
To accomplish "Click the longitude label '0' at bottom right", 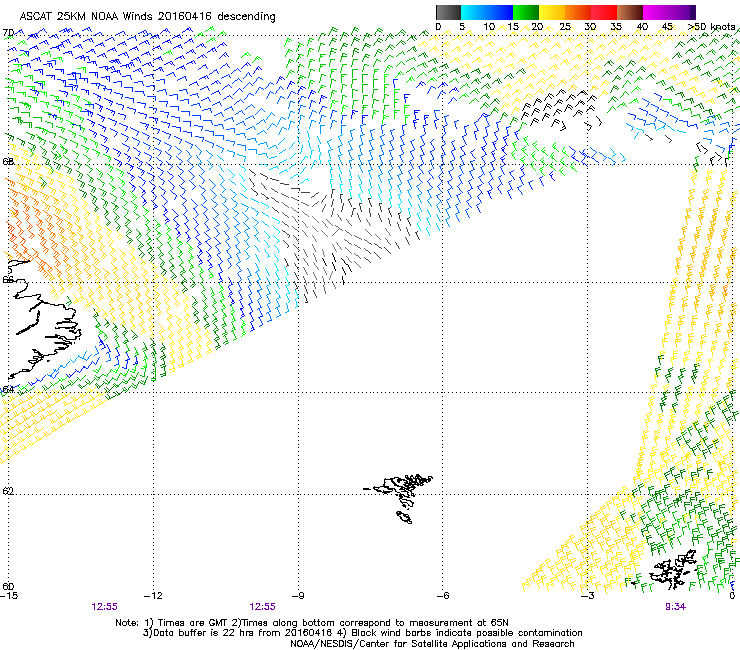I will [x=732, y=596].
